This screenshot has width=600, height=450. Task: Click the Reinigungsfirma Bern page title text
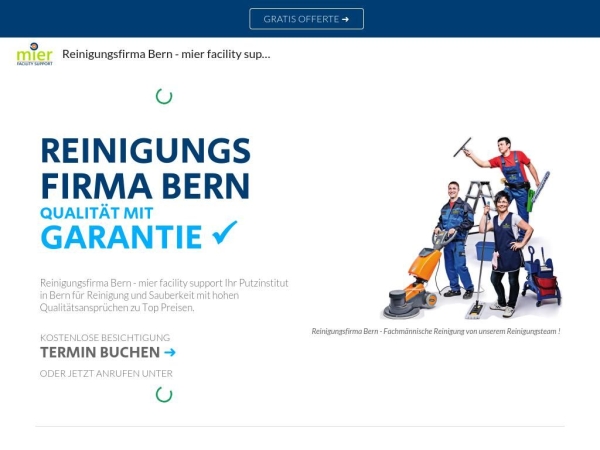click(x=166, y=54)
